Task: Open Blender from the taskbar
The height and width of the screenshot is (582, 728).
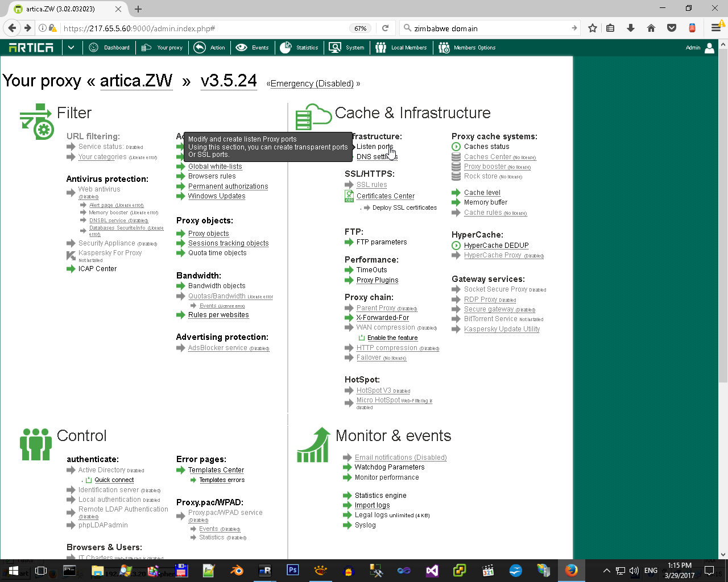Action: (237, 571)
